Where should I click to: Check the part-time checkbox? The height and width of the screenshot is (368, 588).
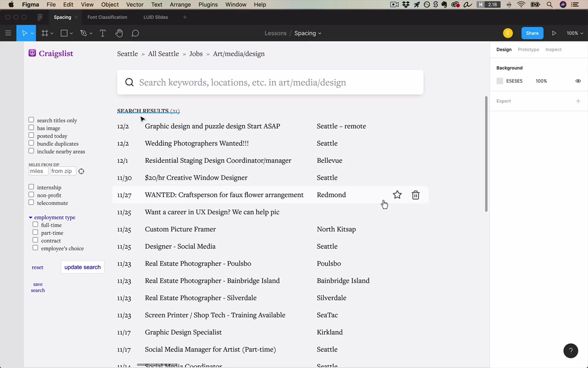(x=35, y=232)
